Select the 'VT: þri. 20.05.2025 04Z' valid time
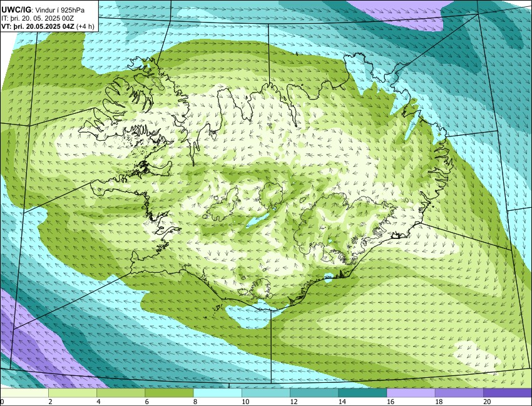 pyautogui.click(x=38, y=26)
